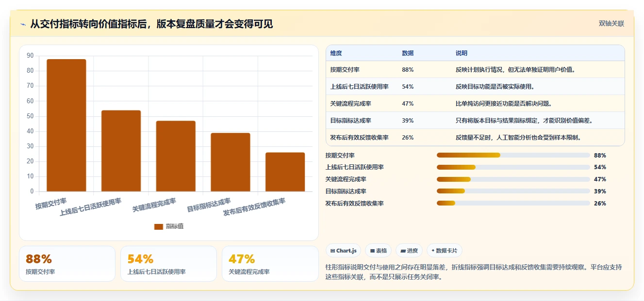644x301 pixels.
Task: Click the 26% value in the table
Action: click(408, 138)
